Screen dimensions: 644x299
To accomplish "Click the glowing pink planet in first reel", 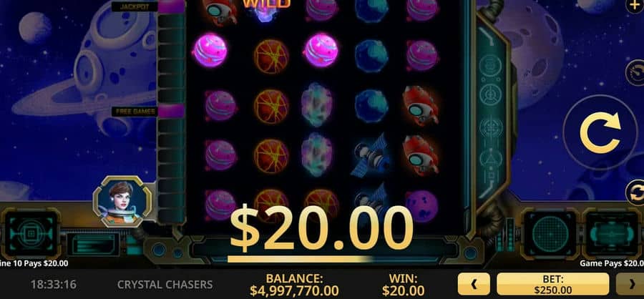I will (210, 50).
